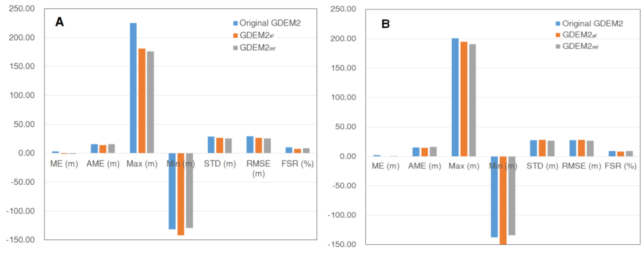Click the bold panel letter A
This screenshot has height=253, width=644.
pyautogui.click(x=60, y=22)
